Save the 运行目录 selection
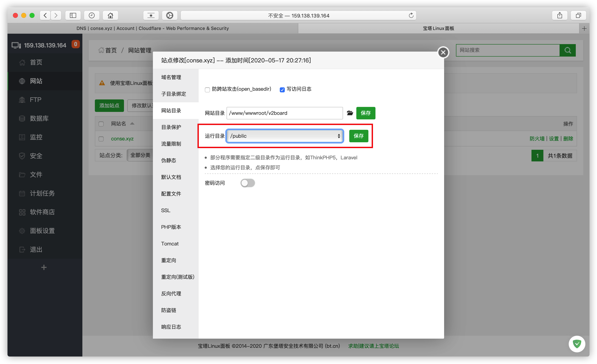The image size is (597, 364). click(x=359, y=136)
